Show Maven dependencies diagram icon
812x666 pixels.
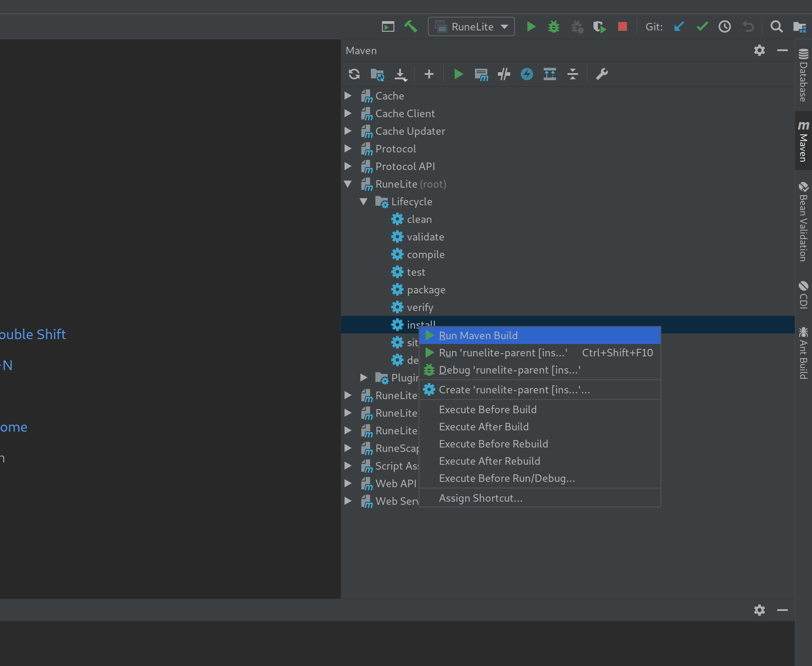tap(550, 74)
